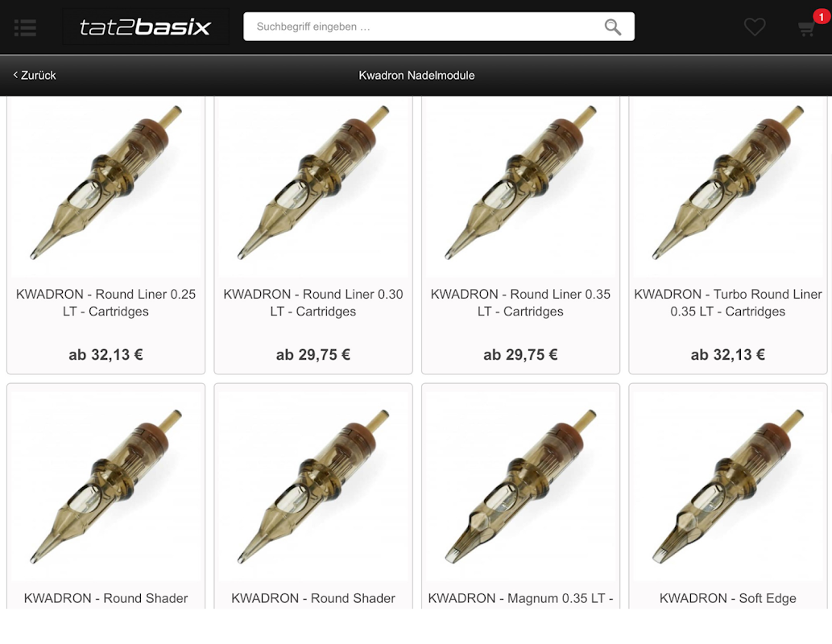
Task: Open Soft Edge product image
Action: pyautogui.click(x=728, y=486)
